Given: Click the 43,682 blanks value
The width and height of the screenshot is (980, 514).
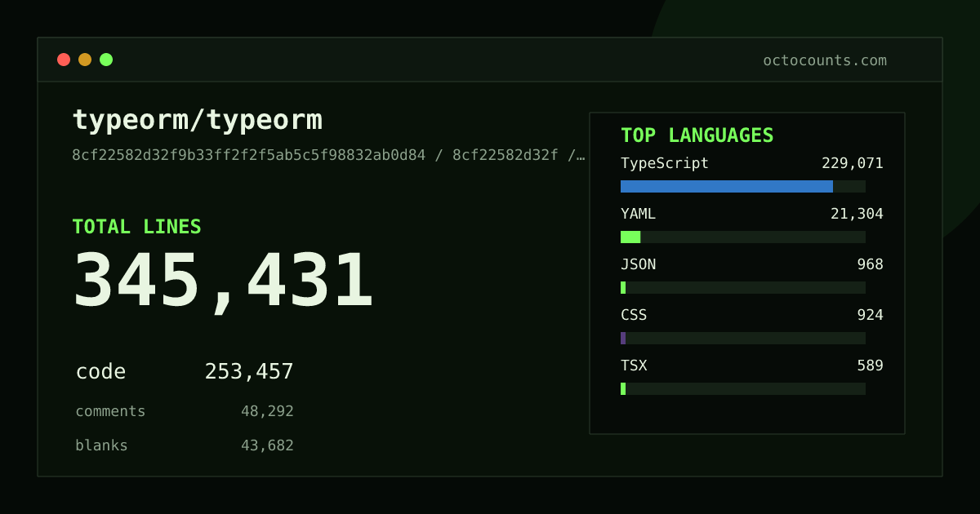Looking at the screenshot, I should [x=267, y=445].
